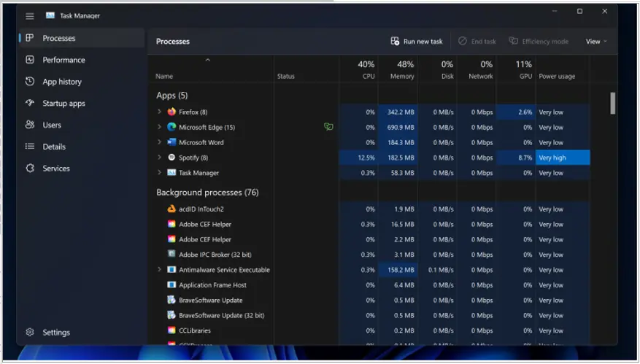Click the Task Manager title bar icon
The width and height of the screenshot is (640, 364).
50,15
